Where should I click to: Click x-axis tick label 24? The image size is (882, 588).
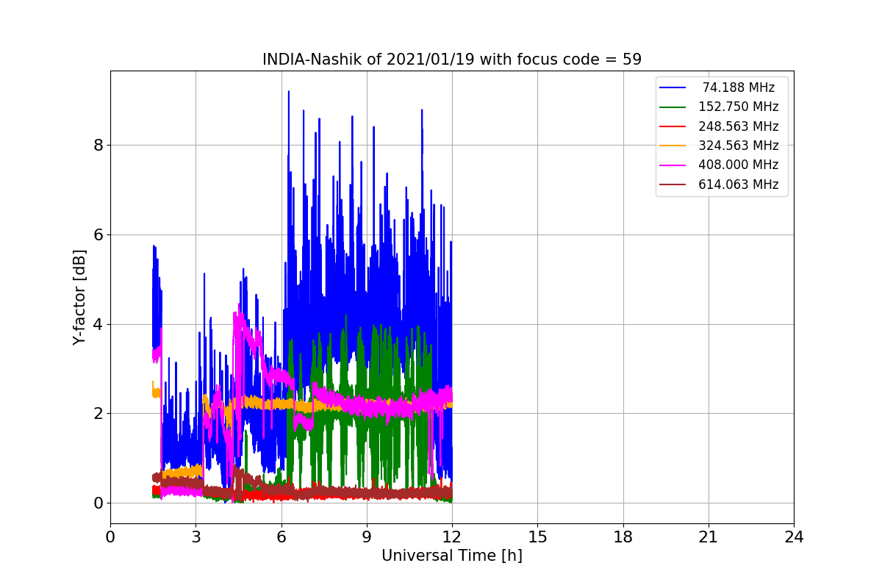pyautogui.click(x=794, y=537)
